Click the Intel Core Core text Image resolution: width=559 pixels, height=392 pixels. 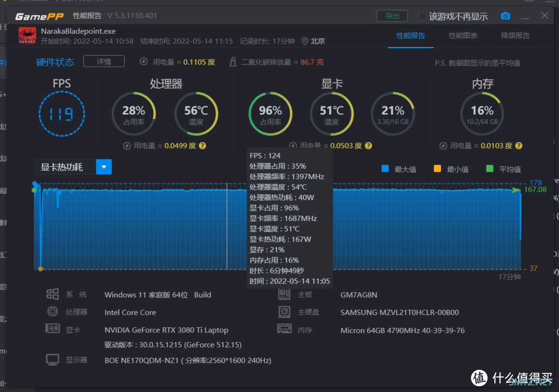pos(130,312)
